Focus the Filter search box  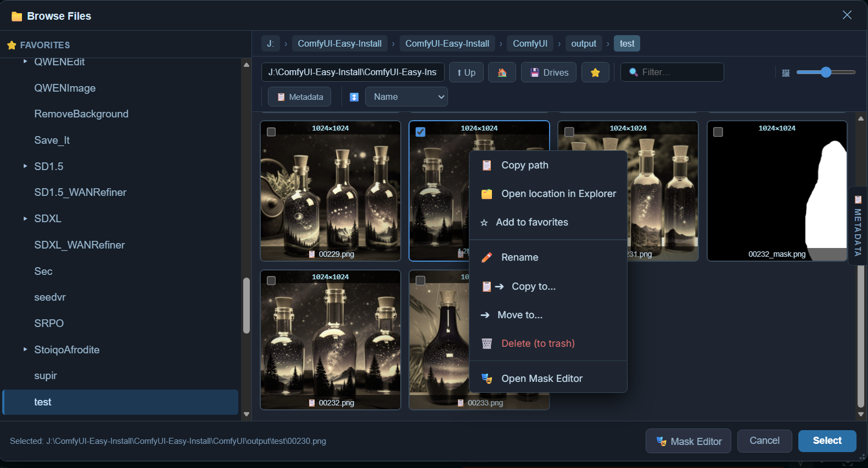click(672, 72)
